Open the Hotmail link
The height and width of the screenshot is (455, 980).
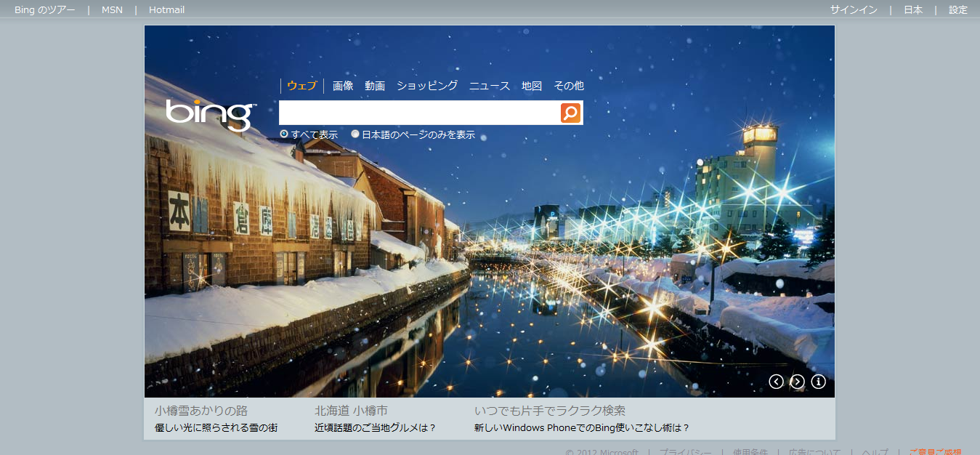point(166,10)
